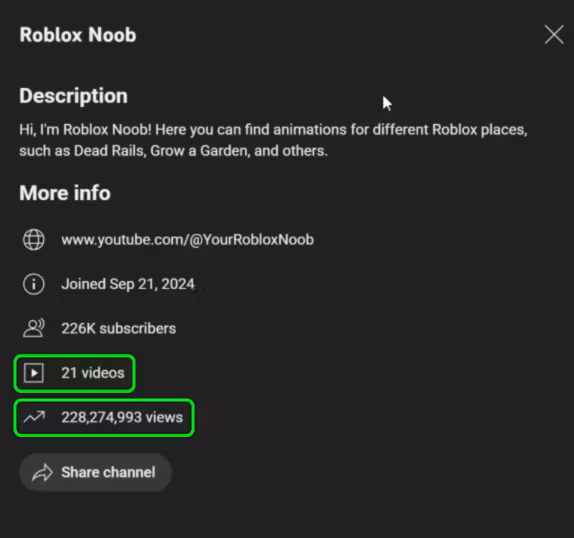
Task: Click the Joined Sep 21, 2024 text
Action: (128, 284)
